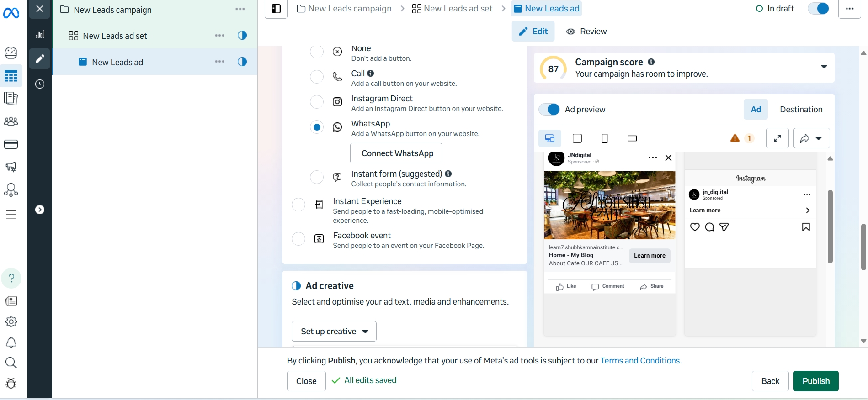Image resolution: width=868 pixels, height=400 pixels.
Task: Toggle the ad on/off switch beside In draft
Action: point(818,9)
